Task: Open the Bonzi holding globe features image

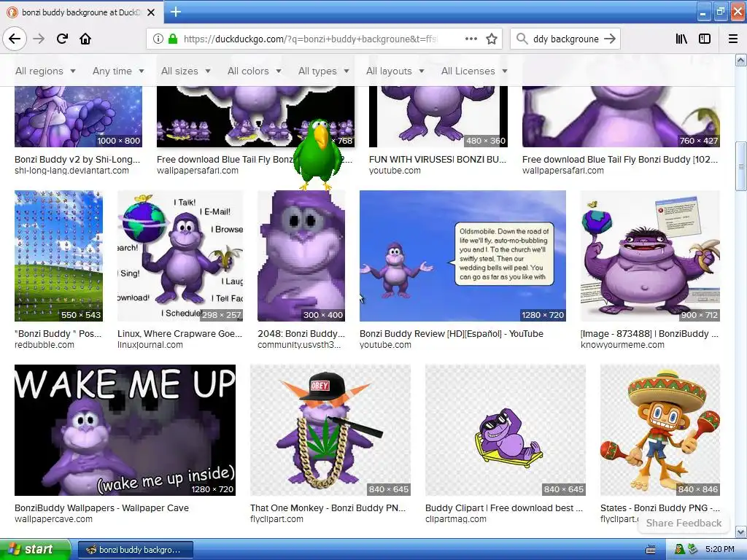Action: [180, 256]
